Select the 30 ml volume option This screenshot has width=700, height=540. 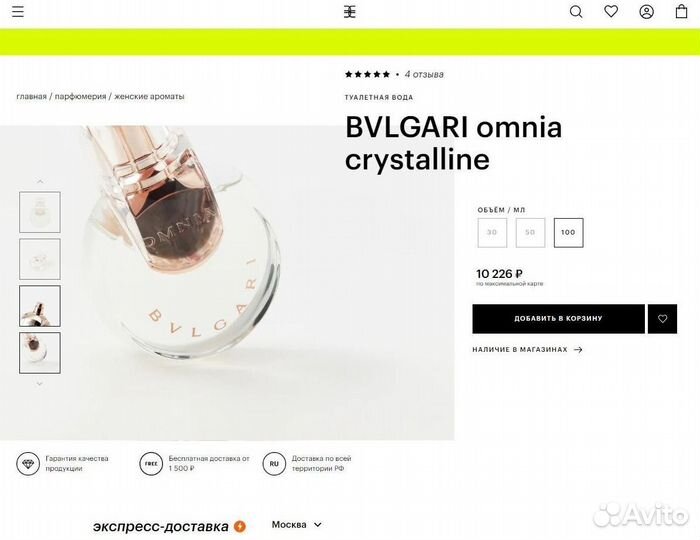coord(492,233)
